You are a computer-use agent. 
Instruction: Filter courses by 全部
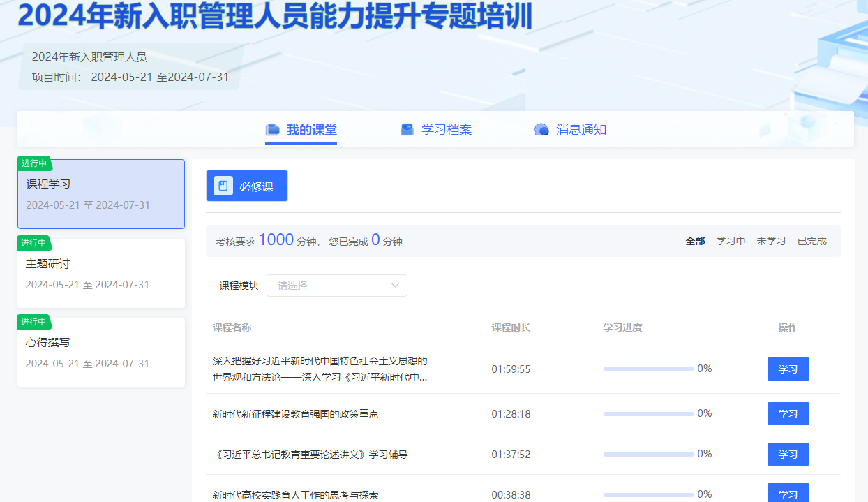pos(695,241)
